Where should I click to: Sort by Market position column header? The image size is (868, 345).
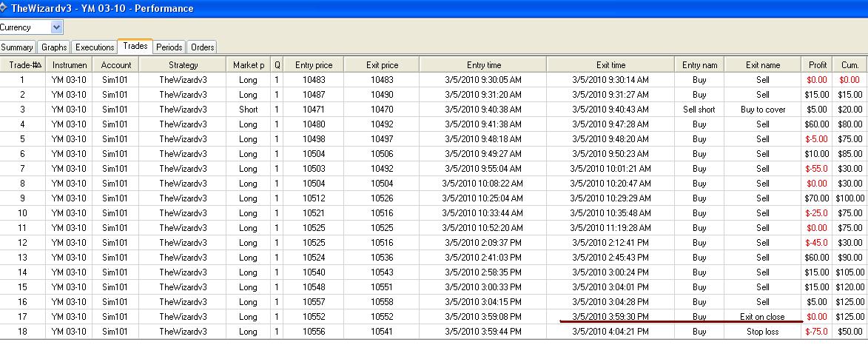pos(249,65)
